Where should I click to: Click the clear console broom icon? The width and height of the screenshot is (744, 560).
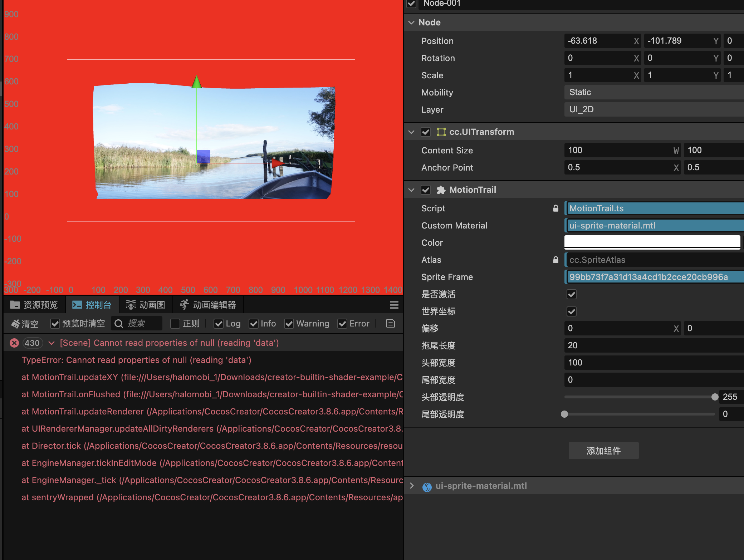(x=15, y=324)
